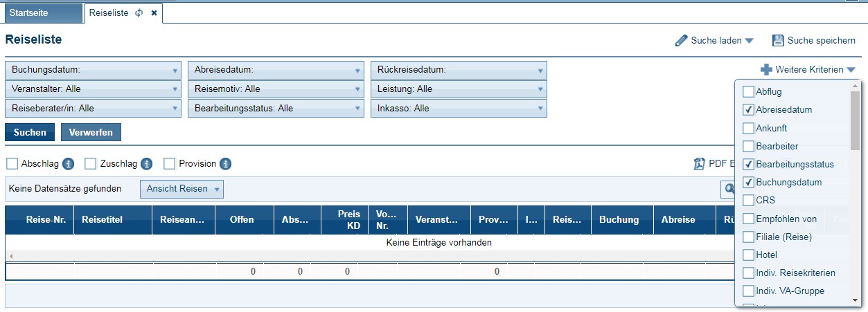Close the Reiseliste tab with X
Screen dimensions: 868x312
pyautogui.click(x=154, y=13)
